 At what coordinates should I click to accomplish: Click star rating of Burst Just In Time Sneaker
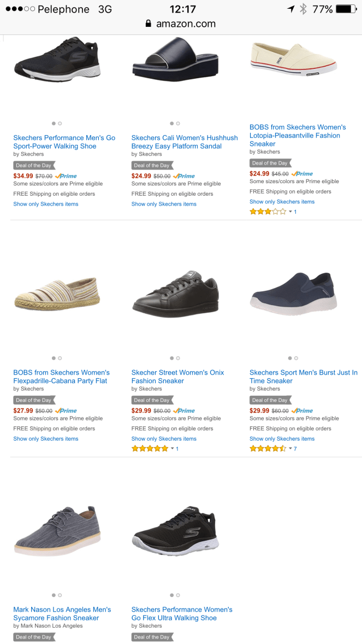(268, 449)
